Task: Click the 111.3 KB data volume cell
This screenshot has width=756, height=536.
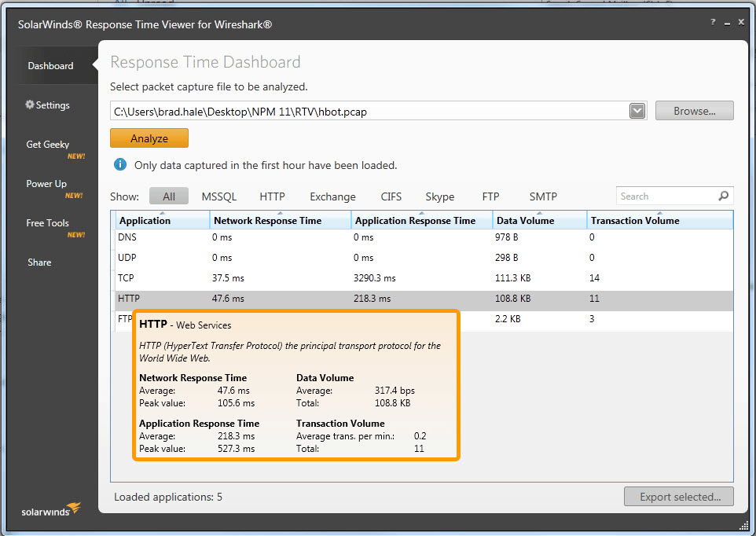Action: (513, 278)
